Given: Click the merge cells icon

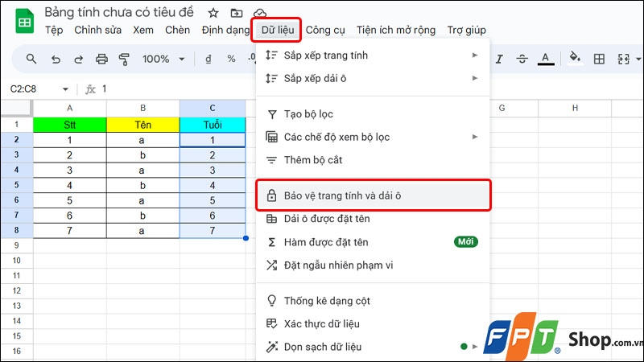Looking at the screenshot, I should (623, 60).
